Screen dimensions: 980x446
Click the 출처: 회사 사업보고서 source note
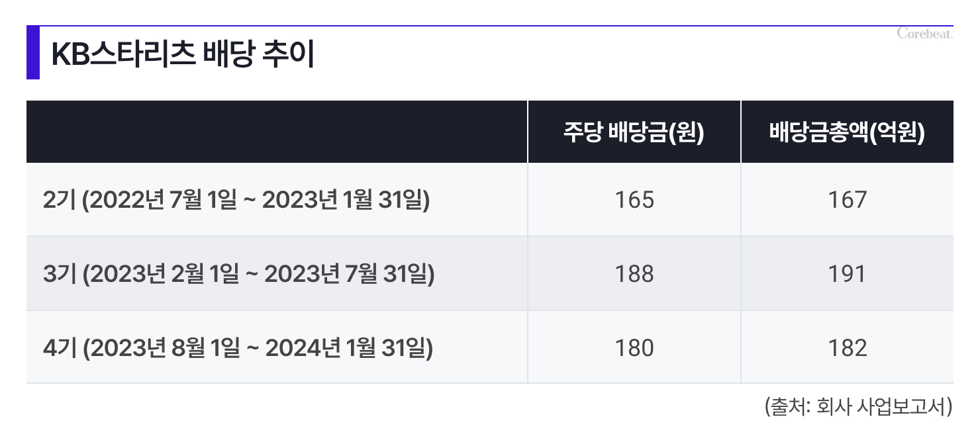tap(858, 406)
